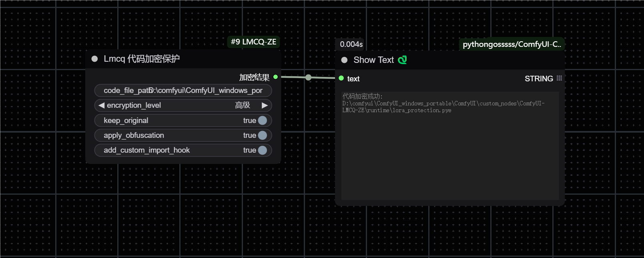
Task: Click the reroute dot on the connecting wire
Action: (x=308, y=77)
